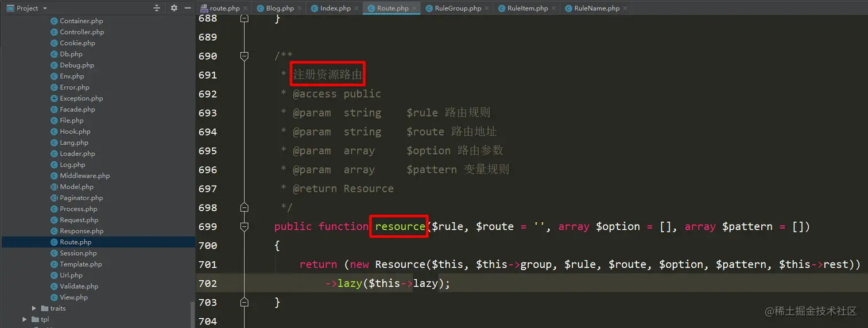Select Url.php in project tree
Viewport: 868px width, 328px height.
pos(71,275)
